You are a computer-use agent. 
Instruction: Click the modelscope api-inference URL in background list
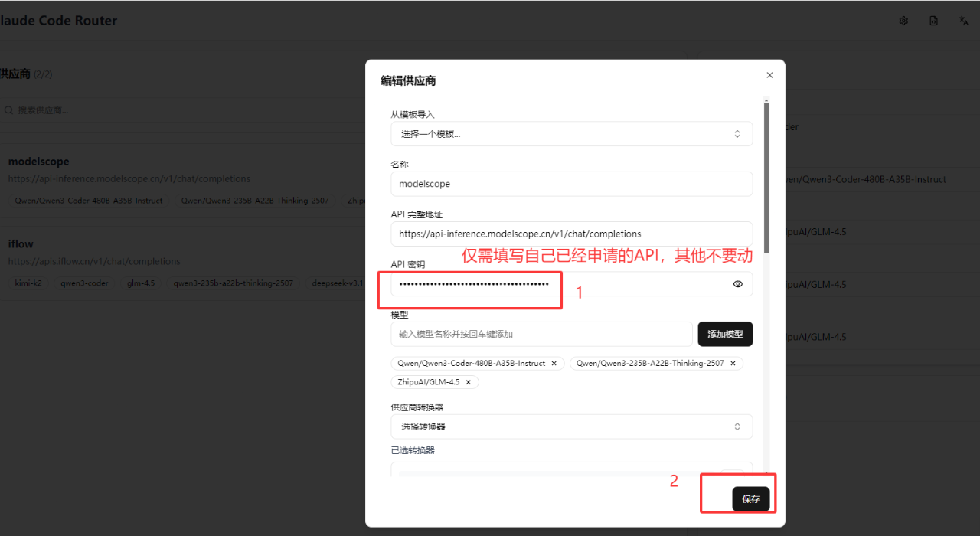click(129, 178)
